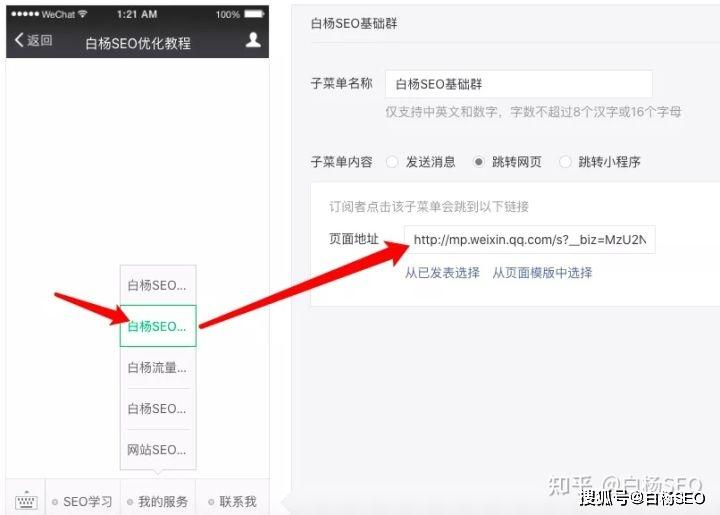
Task: Choose the 跳转网页 radio option
Action: (478, 162)
